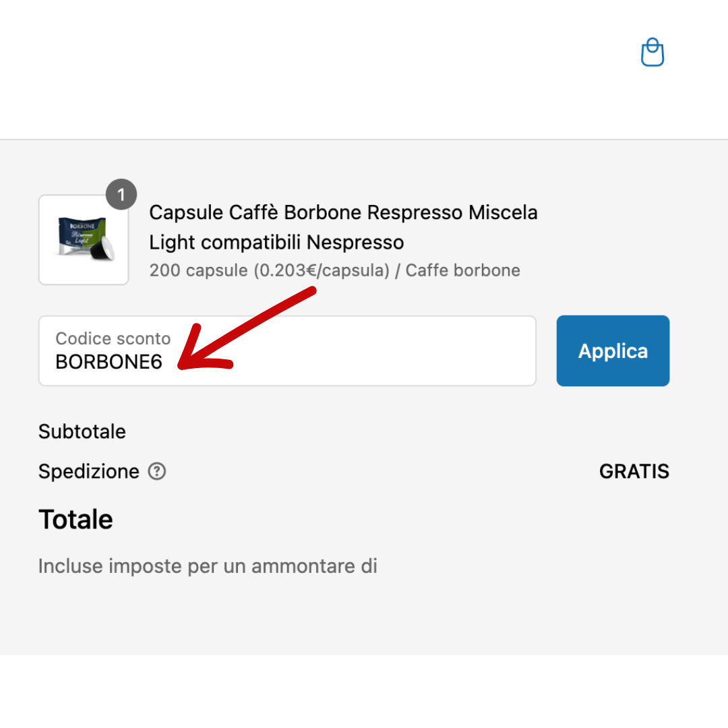Select the Subtotale label
728x728 pixels.
pos(82,431)
